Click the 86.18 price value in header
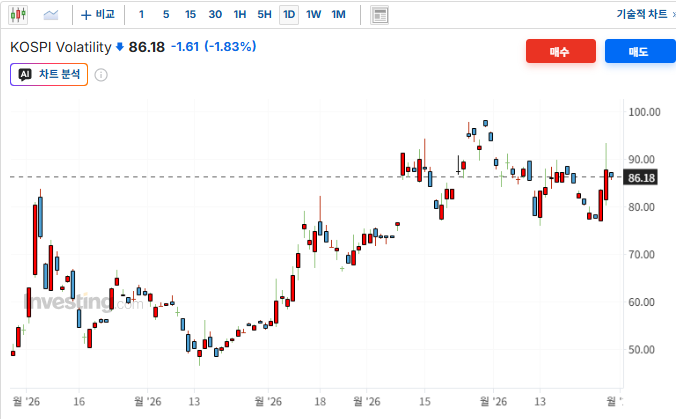This screenshot has width=676, height=419. (147, 47)
